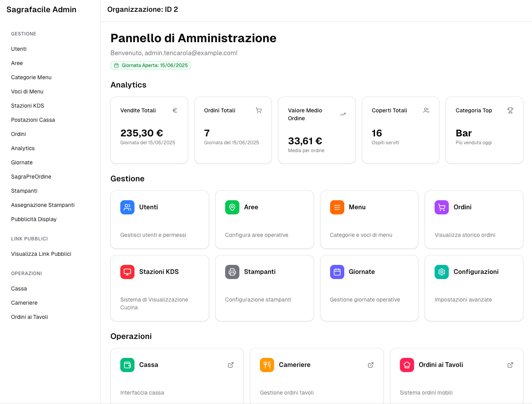This screenshot has height=404, width=532.
Task: Click the Utenti users icon
Action: [x=127, y=207]
